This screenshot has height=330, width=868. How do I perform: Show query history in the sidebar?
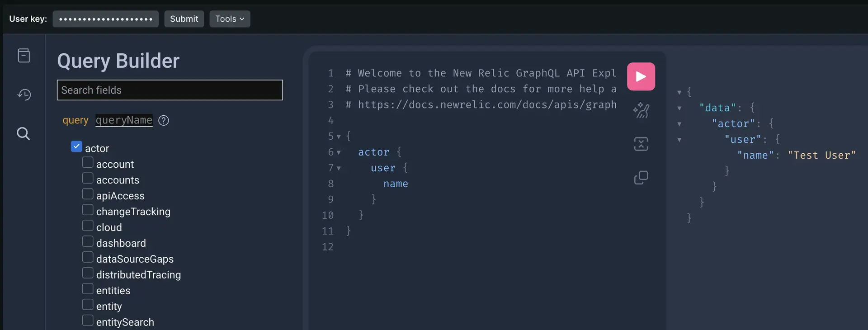click(24, 94)
